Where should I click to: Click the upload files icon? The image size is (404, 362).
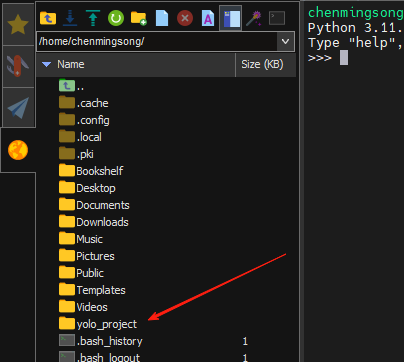93,18
